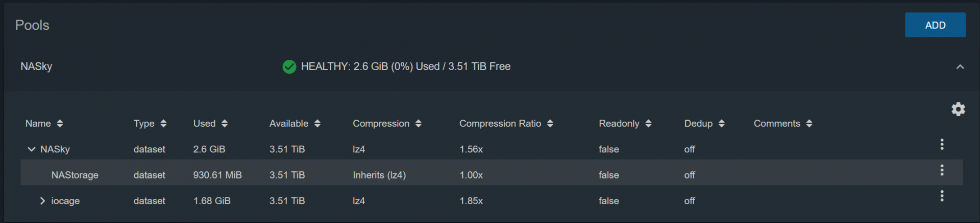Open three-dot menu for NASky dataset
Image resolution: width=980 pixels, height=223 pixels.
[x=942, y=144]
